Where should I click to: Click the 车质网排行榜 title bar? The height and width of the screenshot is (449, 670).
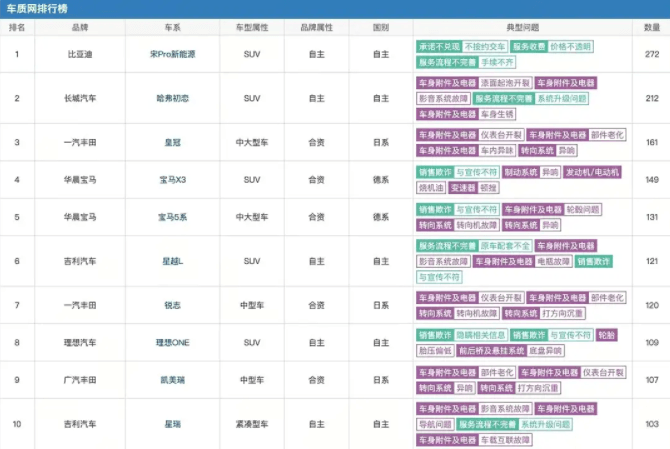click(335, 9)
